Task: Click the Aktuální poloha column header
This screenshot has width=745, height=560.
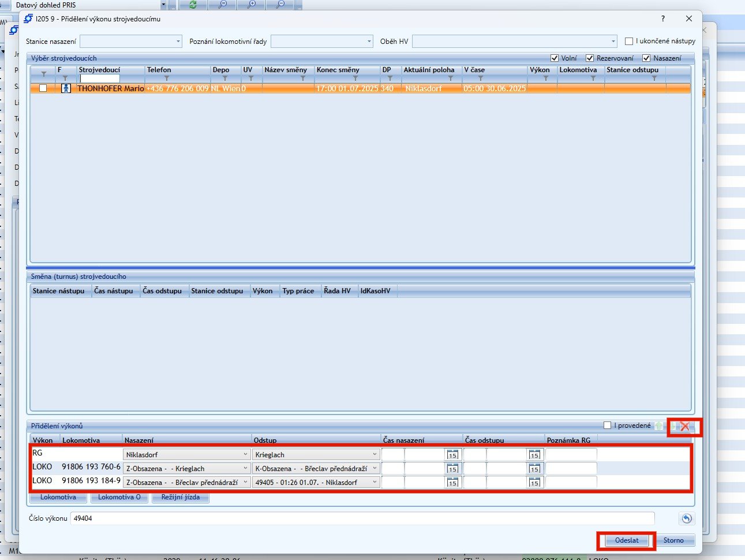Action: [429, 70]
